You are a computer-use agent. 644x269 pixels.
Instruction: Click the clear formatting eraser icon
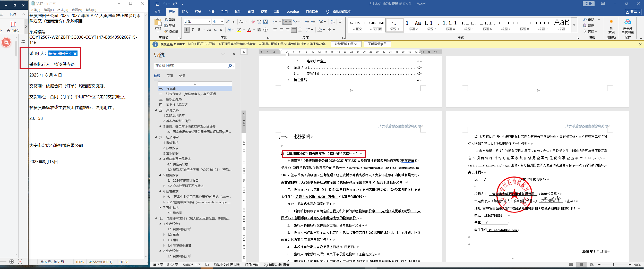click(253, 22)
